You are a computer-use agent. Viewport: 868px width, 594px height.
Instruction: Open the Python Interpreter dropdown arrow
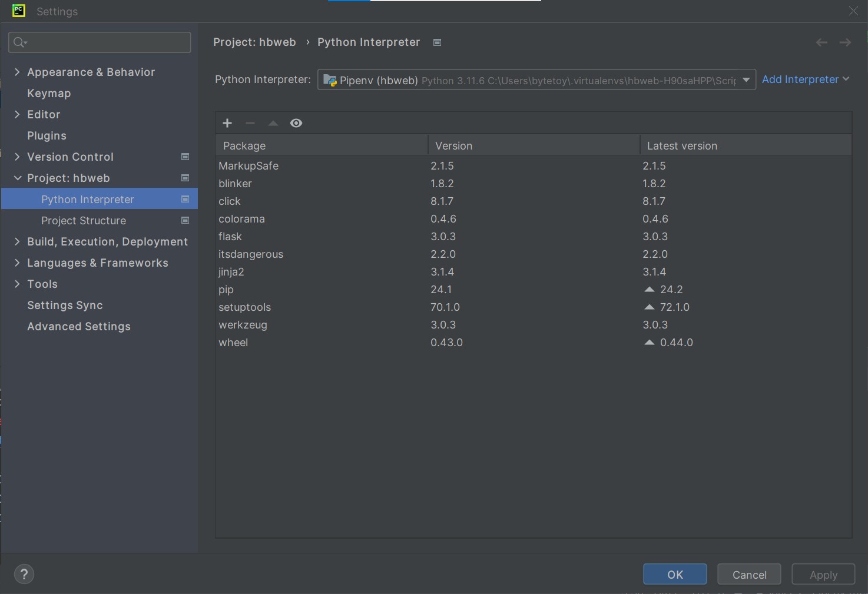(746, 79)
